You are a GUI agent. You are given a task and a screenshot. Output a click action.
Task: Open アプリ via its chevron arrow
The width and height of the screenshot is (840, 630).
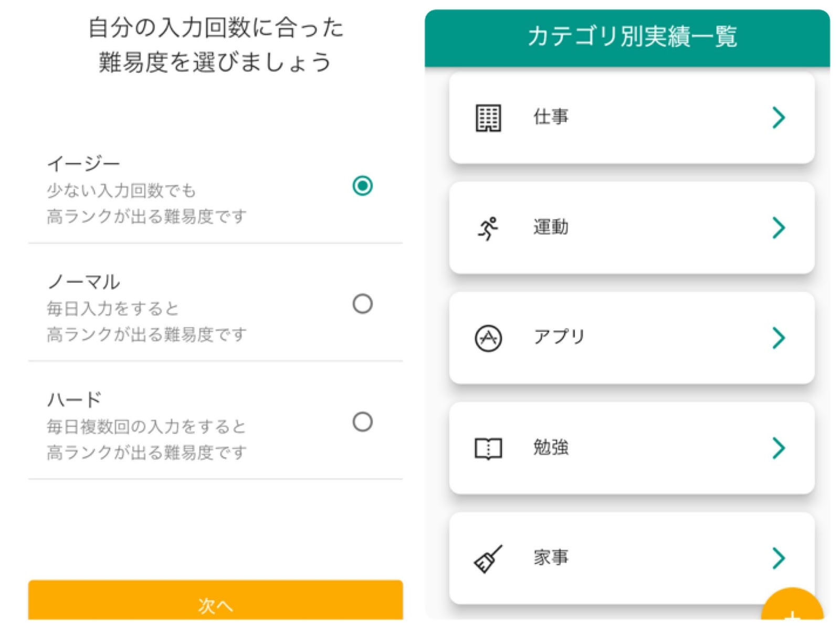(x=779, y=338)
